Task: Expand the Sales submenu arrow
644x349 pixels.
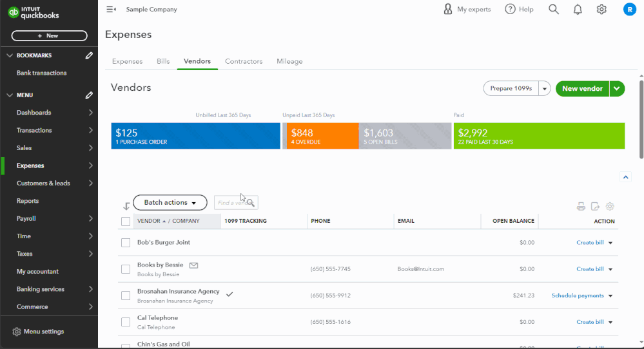Action: (x=91, y=147)
